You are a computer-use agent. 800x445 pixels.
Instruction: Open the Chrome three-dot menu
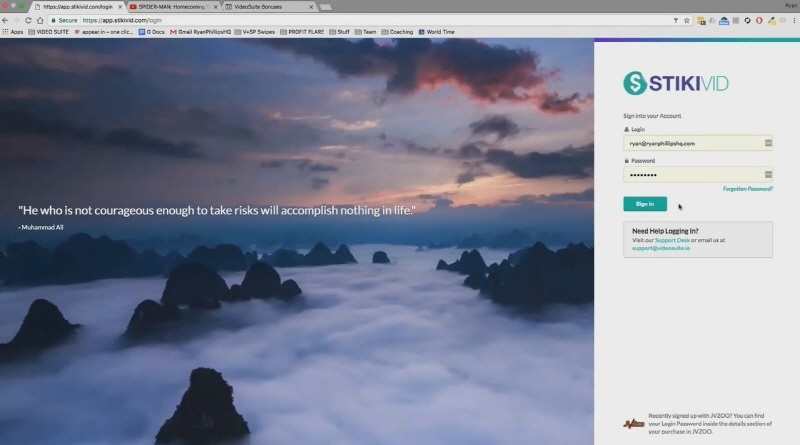pos(794,20)
